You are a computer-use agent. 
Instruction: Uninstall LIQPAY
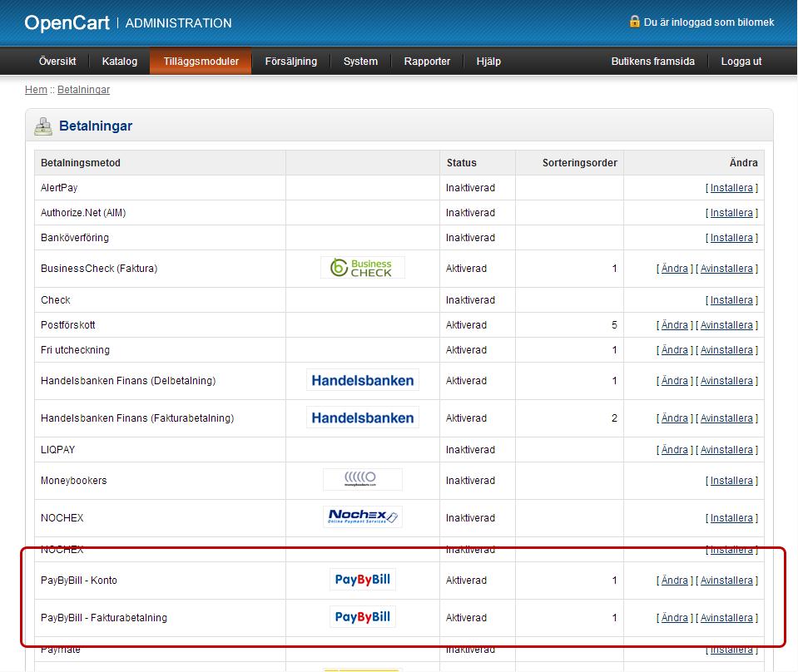pos(726,450)
